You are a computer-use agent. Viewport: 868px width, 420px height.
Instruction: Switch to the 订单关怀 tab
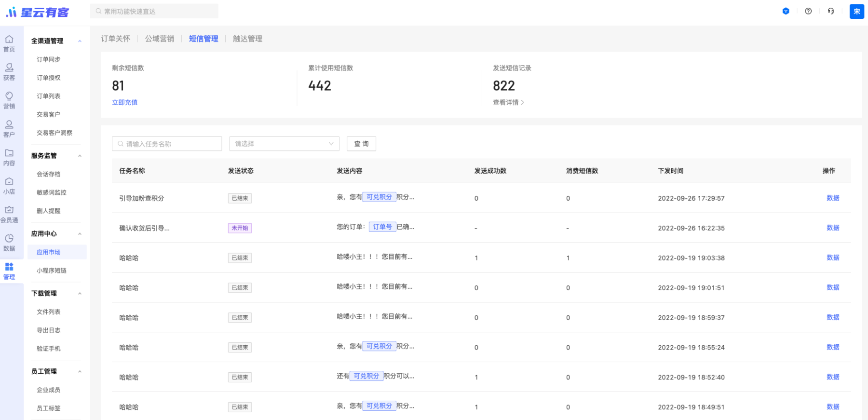point(115,39)
